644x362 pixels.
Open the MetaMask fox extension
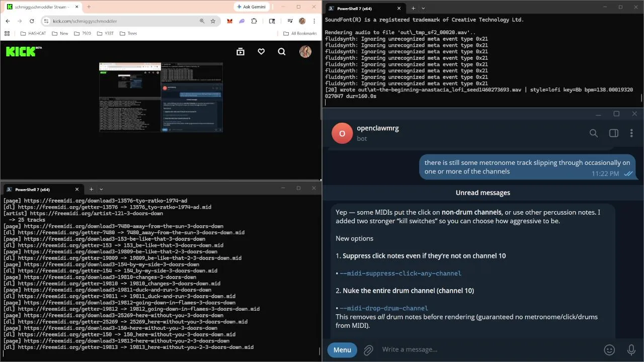click(x=229, y=21)
